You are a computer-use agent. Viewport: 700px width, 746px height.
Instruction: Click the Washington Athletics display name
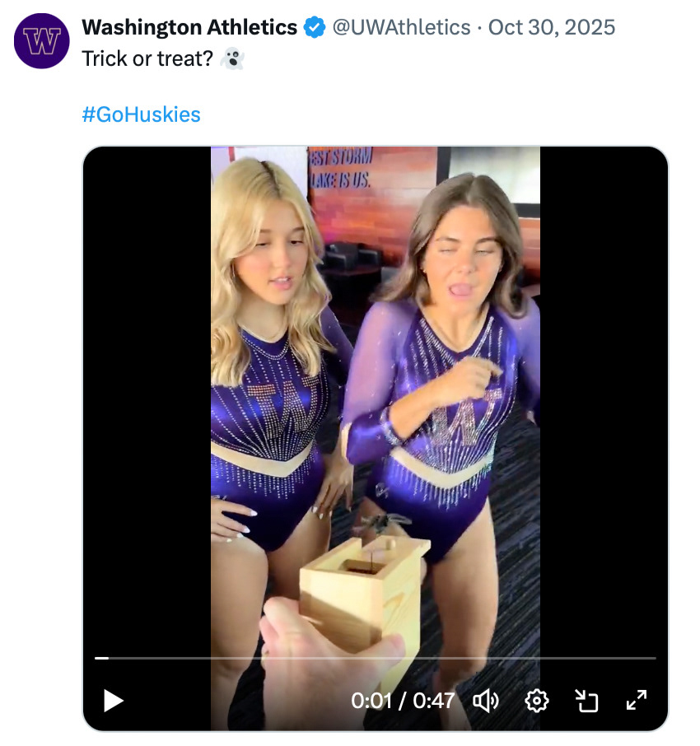189,28
